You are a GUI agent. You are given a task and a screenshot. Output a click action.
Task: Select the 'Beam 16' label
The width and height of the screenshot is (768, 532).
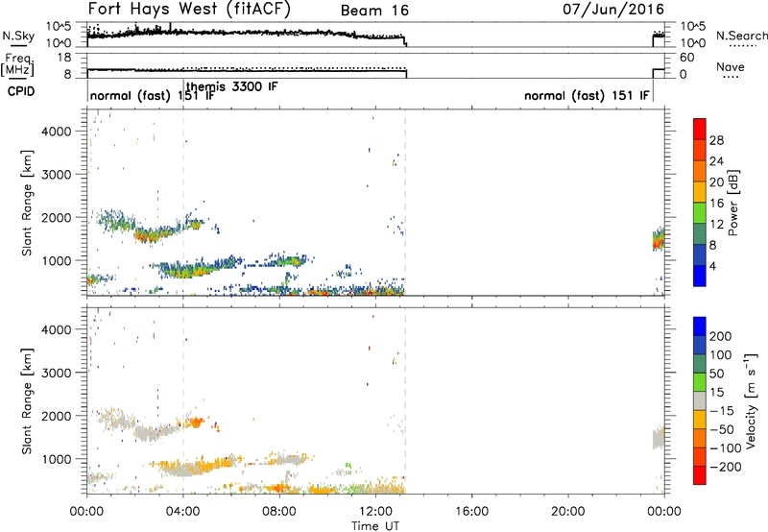[374, 11]
